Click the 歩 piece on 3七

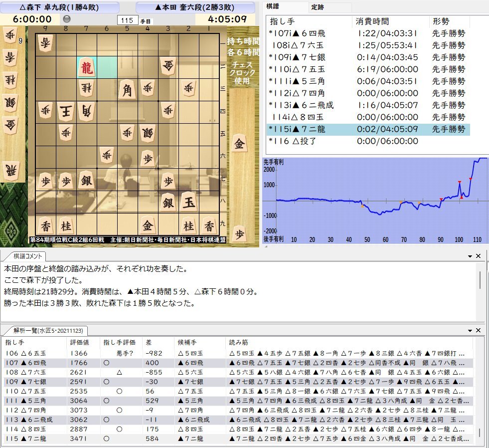click(x=168, y=181)
